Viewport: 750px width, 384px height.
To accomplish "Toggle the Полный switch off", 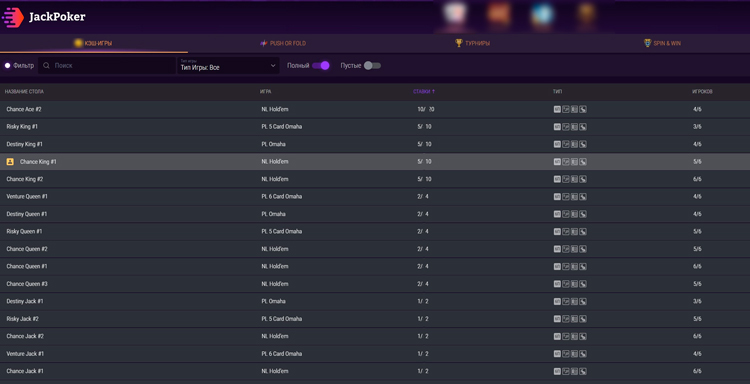I will point(321,66).
